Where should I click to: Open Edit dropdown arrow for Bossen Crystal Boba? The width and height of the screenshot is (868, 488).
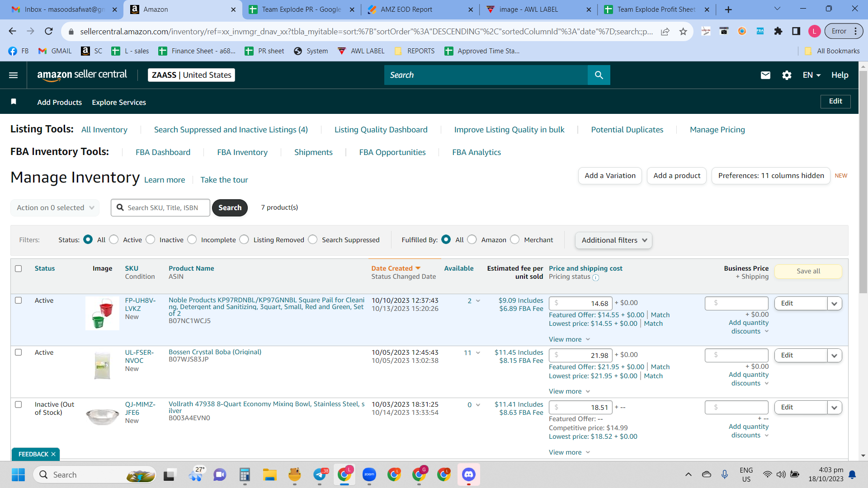pyautogui.click(x=835, y=356)
